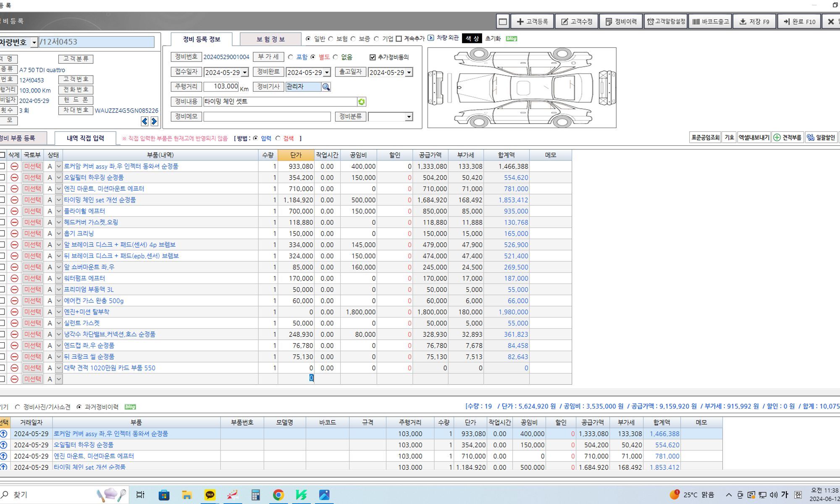The width and height of the screenshot is (840, 504).
Task: Click the window layout icon left of 고객등록
Action: [x=502, y=21]
